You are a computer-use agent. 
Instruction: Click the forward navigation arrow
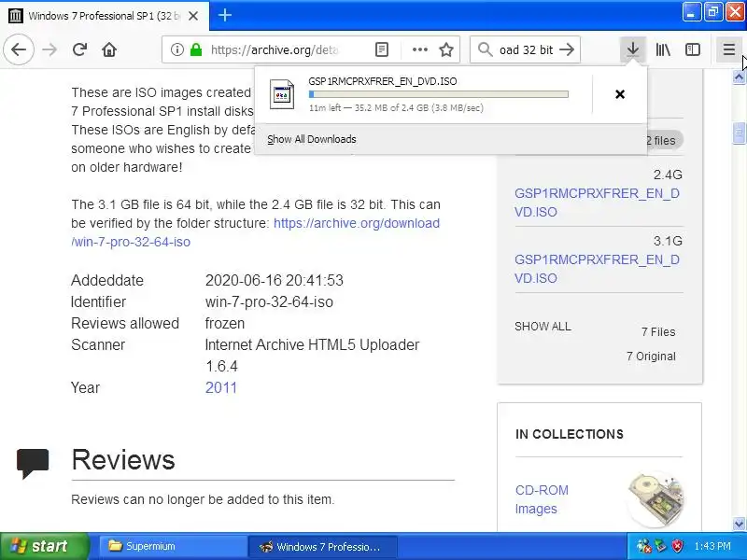click(x=49, y=49)
